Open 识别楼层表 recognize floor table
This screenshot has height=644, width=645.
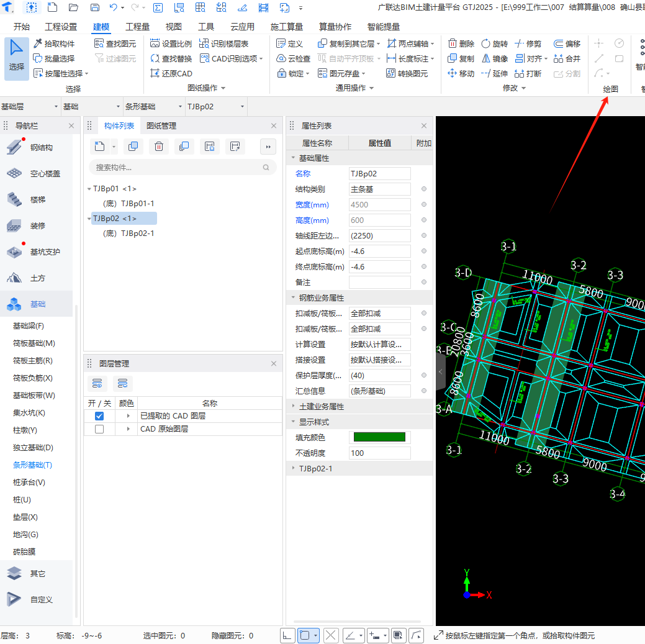pos(223,43)
